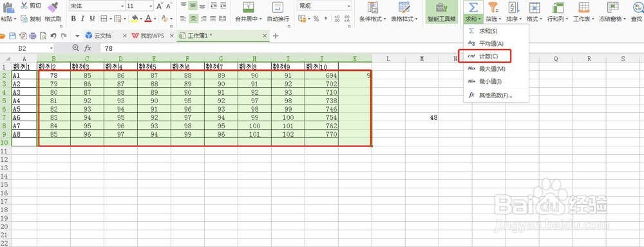This screenshot has width=644, height=247.
Task: Open the number format dropdown (常规)
Action: pos(348,6)
